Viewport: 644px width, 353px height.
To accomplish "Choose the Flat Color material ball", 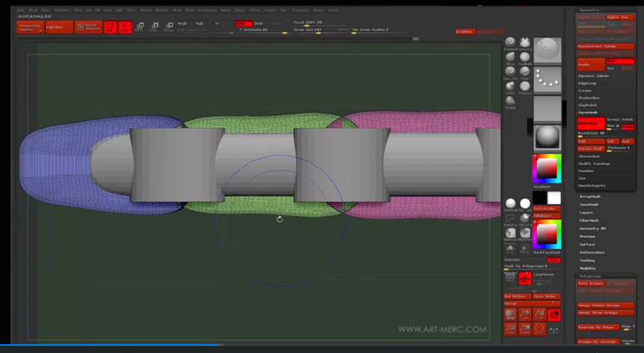I will 525,203.
